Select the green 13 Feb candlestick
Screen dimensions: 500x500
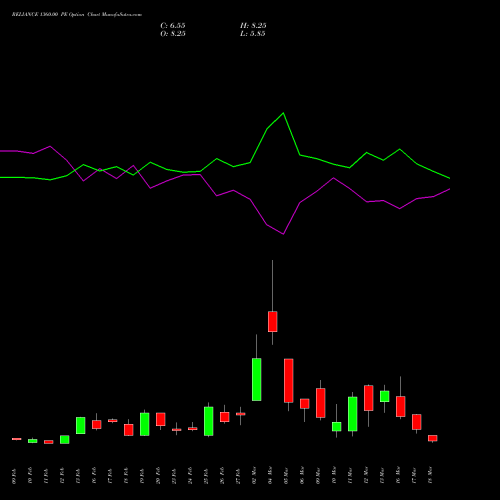click(81, 425)
